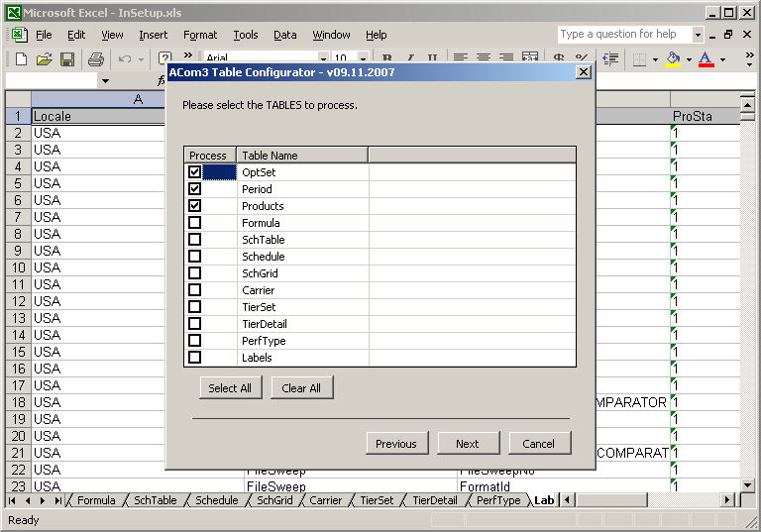The width and height of the screenshot is (761, 532).
Task: Tick the TierSet process checkbox
Action: click(x=194, y=307)
